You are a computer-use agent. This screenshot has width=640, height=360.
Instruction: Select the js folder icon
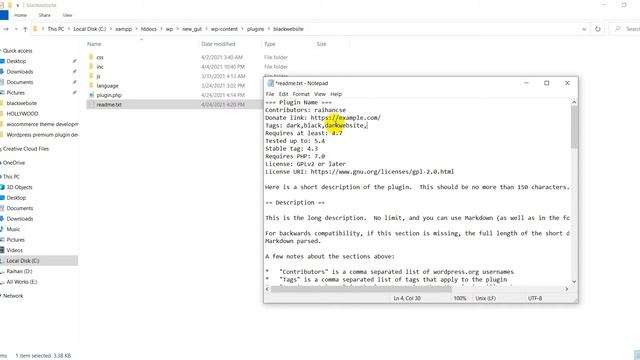coord(91,76)
